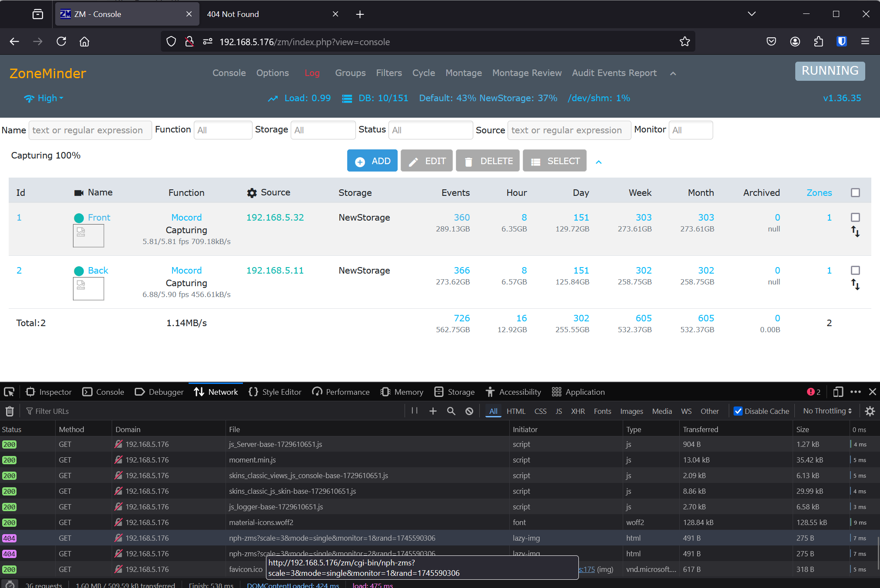
Task: Open Firefox application menu
Action: coord(865,42)
